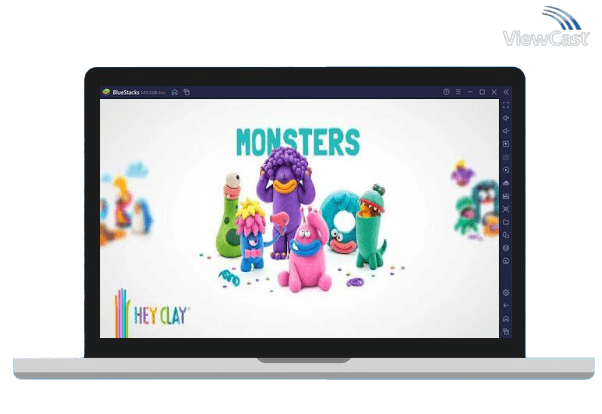Click the tray-shaped icon below circular play icon
Viewport: 602px width, 414px height.
[x=506, y=183]
